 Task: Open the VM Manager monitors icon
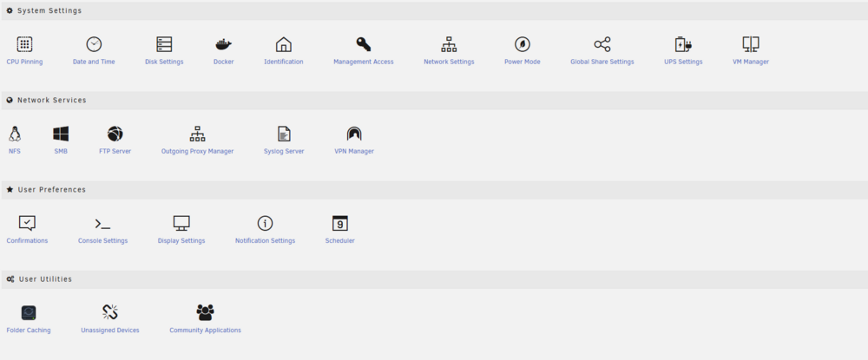pyautogui.click(x=751, y=44)
